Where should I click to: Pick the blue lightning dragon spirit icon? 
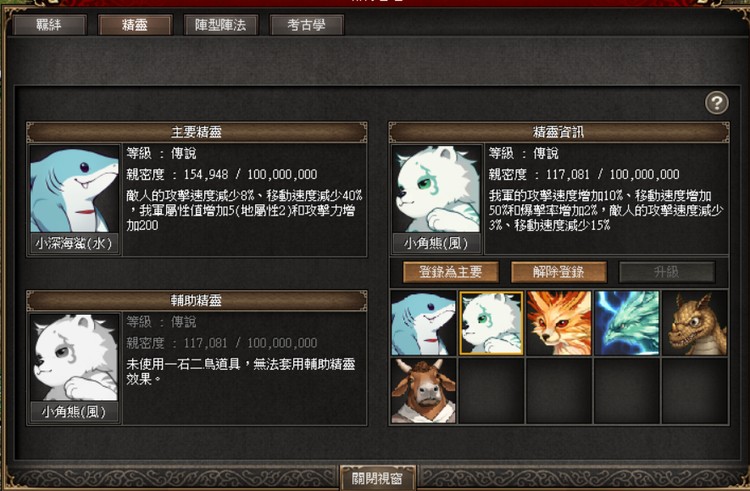(627, 323)
